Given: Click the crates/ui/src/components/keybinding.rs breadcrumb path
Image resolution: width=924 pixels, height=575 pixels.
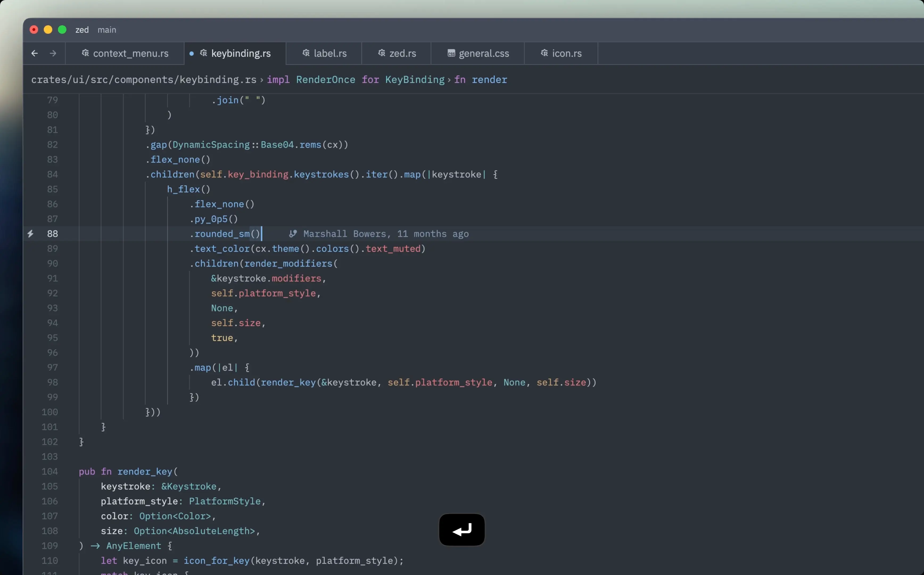Looking at the screenshot, I should pyautogui.click(x=144, y=80).
